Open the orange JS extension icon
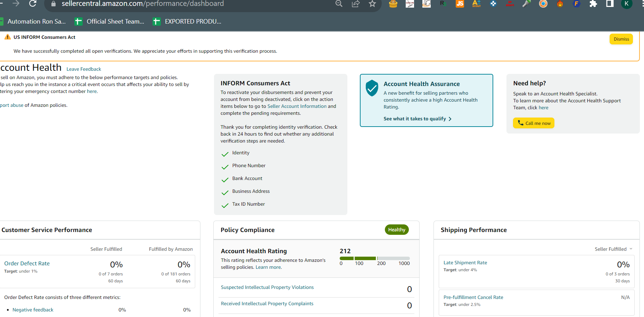 click(x=460, y=4)
